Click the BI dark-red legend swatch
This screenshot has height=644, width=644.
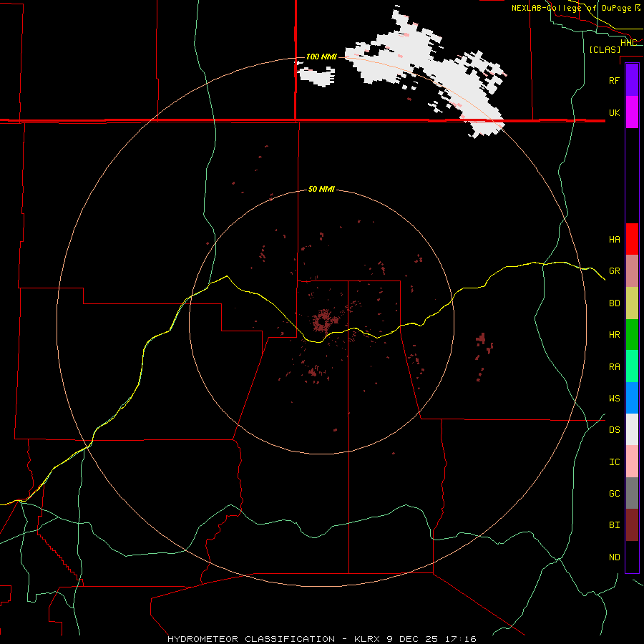pos(632,525)
